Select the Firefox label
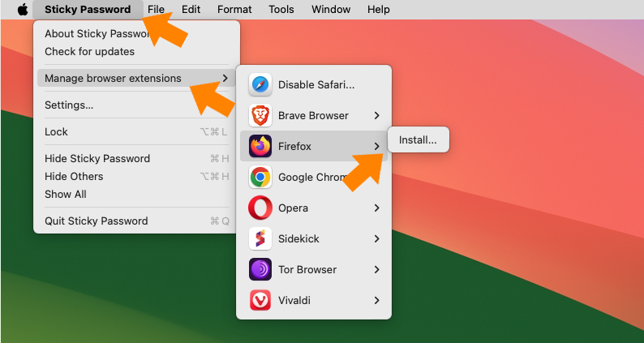 pos(294,146)
